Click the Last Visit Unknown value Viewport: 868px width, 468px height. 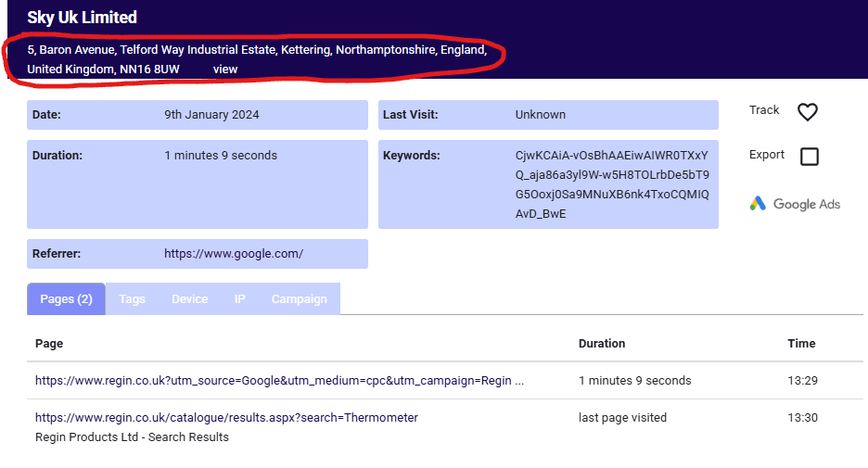[541, 115]
